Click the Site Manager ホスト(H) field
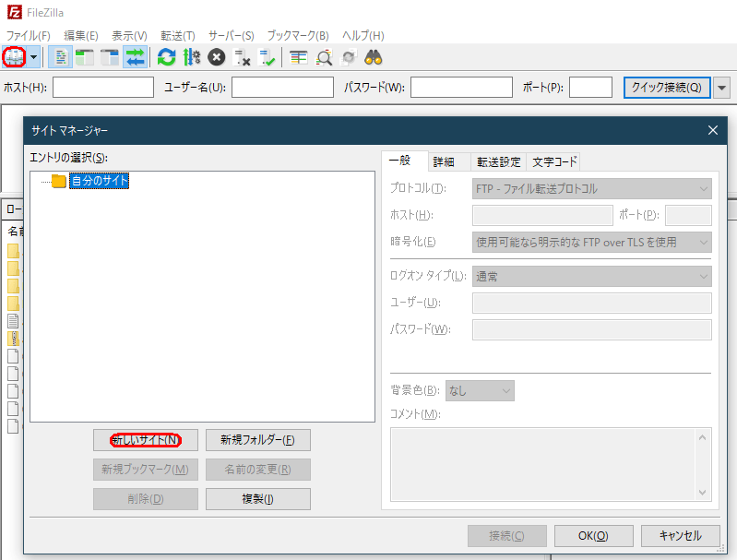This screenshot has height=560, width=737. (542, 215)
